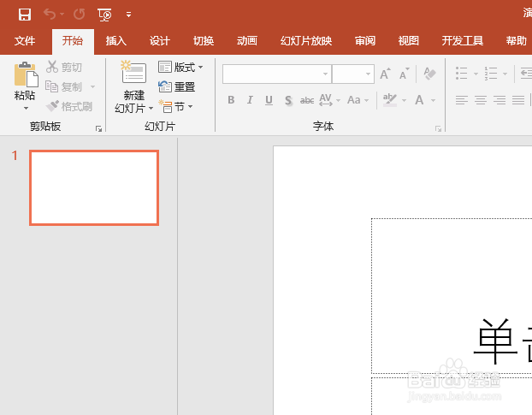532x415 pixels.
Task: Switch to the 插入 tab
Action: [x=116, y=41]
